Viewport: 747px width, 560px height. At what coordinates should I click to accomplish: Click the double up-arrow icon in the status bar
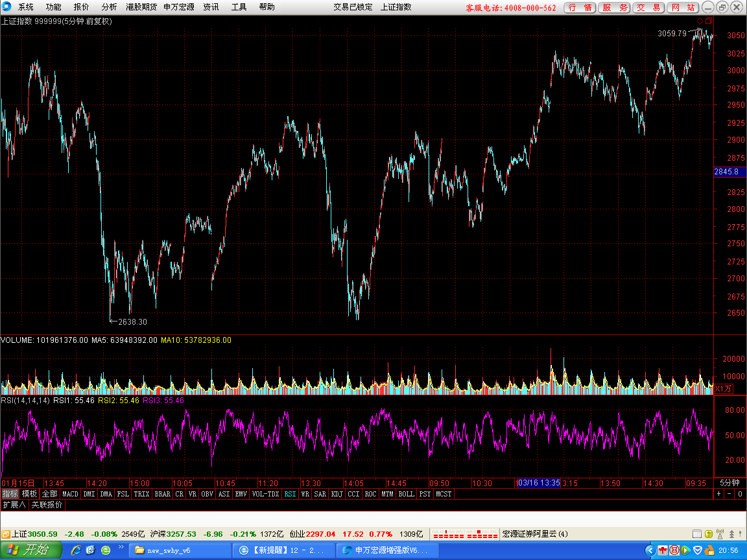(x=731, y=534)
